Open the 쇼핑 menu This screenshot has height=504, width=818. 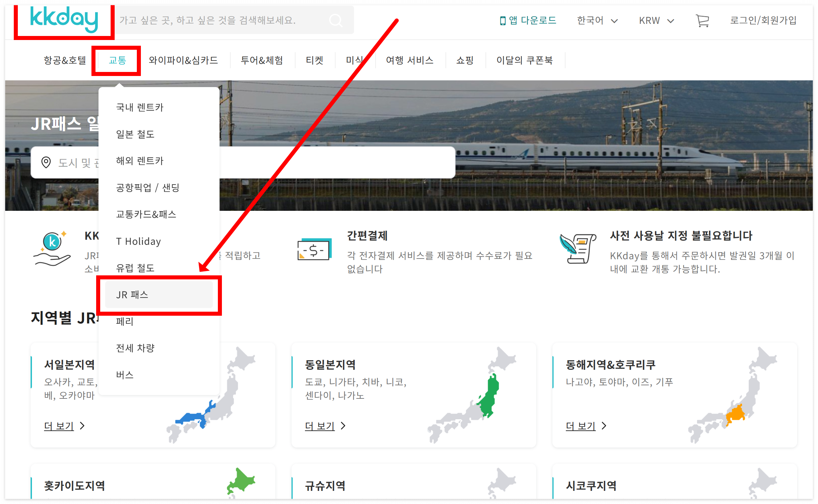pyautogui.click(x=465, y=60)
